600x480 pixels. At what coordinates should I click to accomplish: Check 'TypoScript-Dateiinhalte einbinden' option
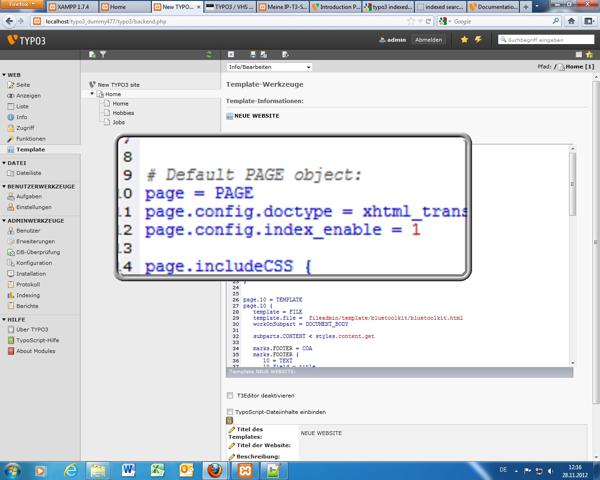pyautogui.click(x=230, y=411)
